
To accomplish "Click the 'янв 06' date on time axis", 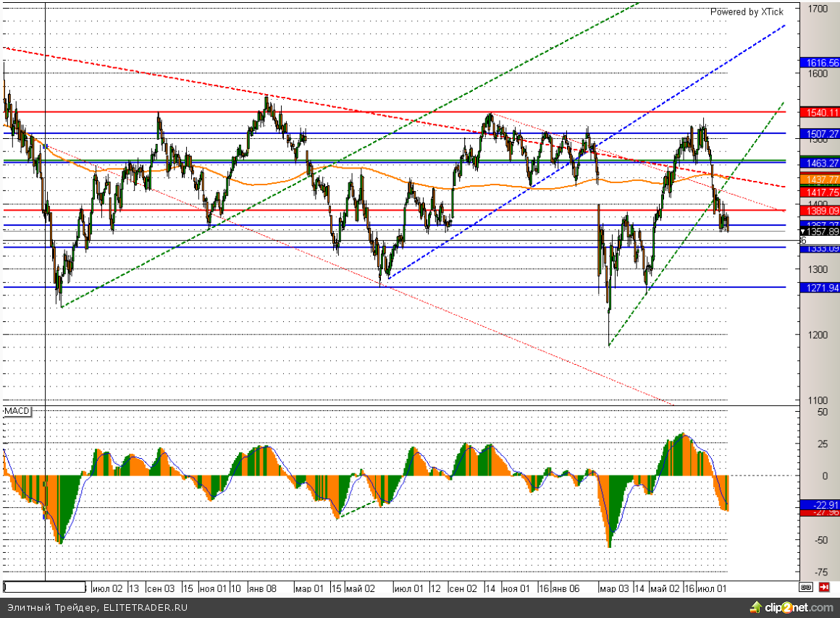I will coord(565,588).
